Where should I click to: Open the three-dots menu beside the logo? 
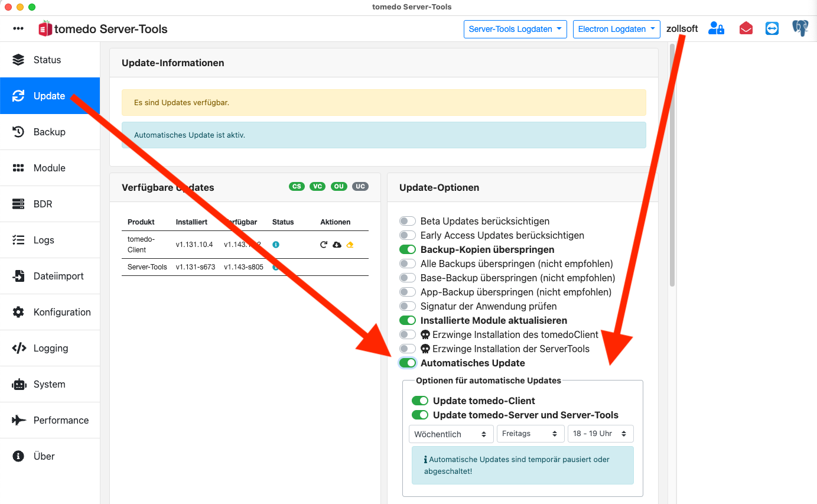tap(18, 28)
